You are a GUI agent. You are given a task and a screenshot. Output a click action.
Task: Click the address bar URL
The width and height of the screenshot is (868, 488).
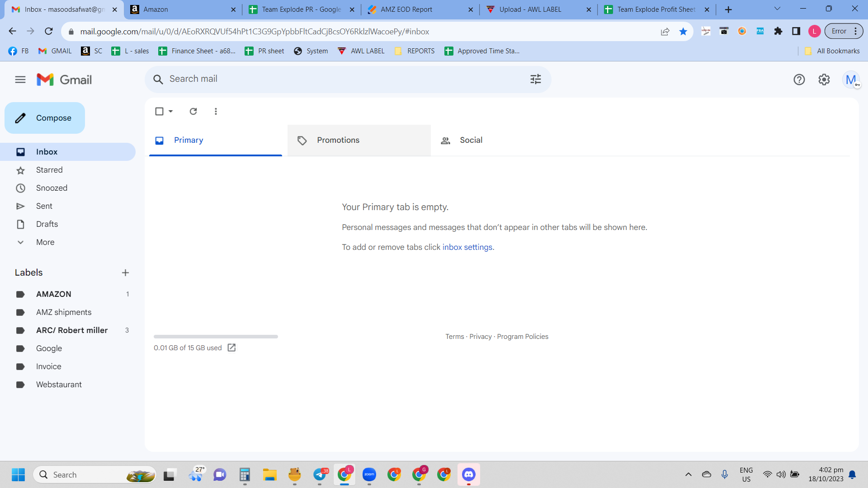(x=255, y=32)
